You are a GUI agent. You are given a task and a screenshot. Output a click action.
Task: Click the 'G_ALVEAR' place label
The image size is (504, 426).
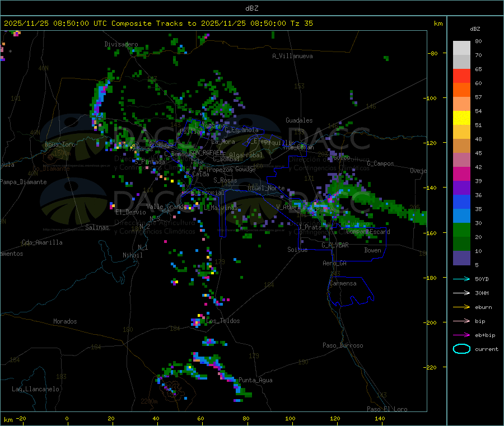335,245
